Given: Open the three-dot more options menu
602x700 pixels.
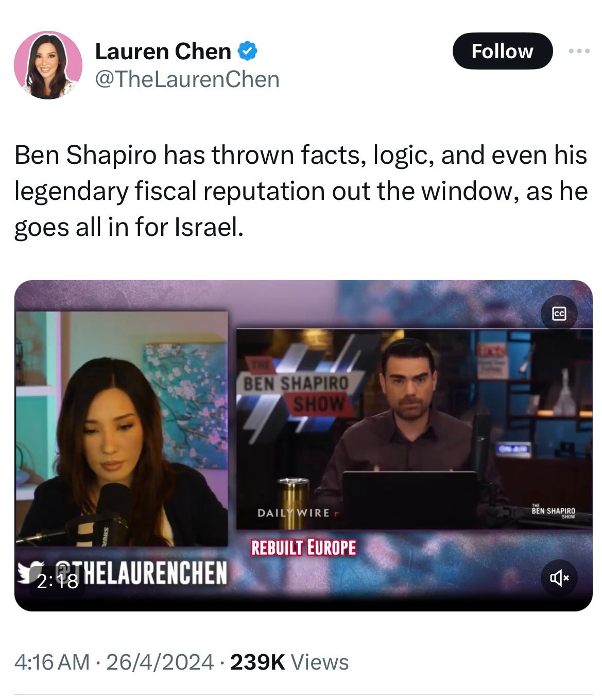Looking at the screenshot, I should point(578,51).
